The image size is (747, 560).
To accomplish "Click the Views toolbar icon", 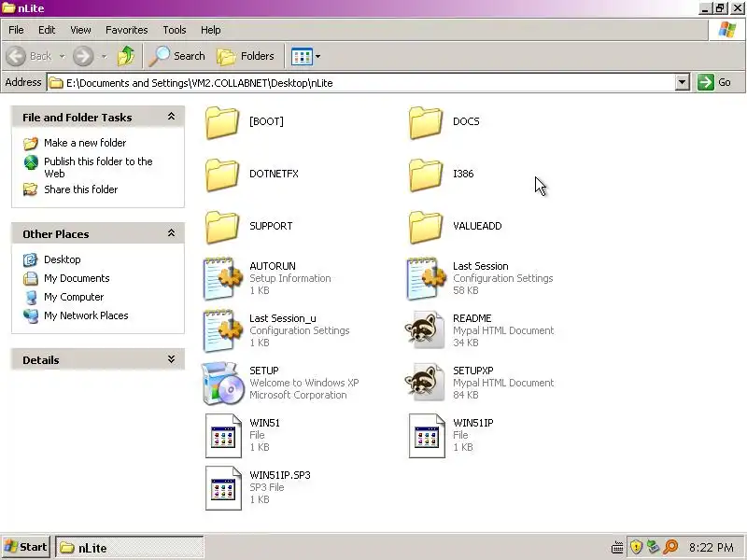I will point(302,56).
